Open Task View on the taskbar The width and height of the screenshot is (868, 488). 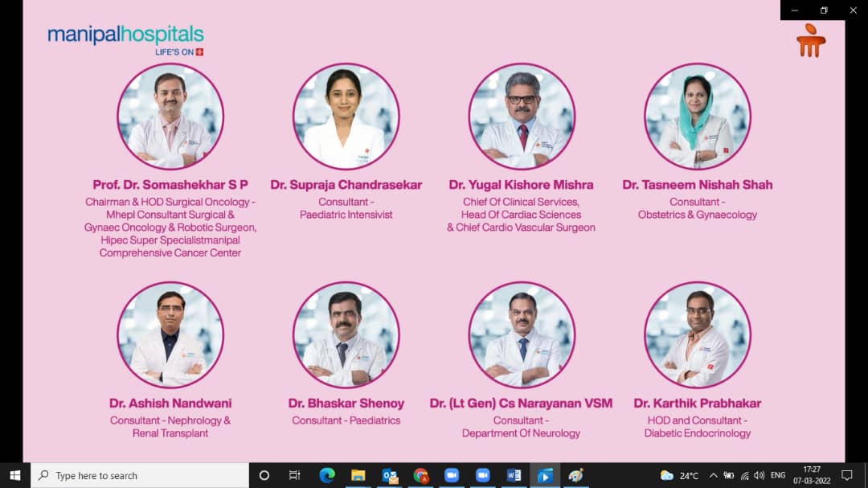tap(294, 475)
